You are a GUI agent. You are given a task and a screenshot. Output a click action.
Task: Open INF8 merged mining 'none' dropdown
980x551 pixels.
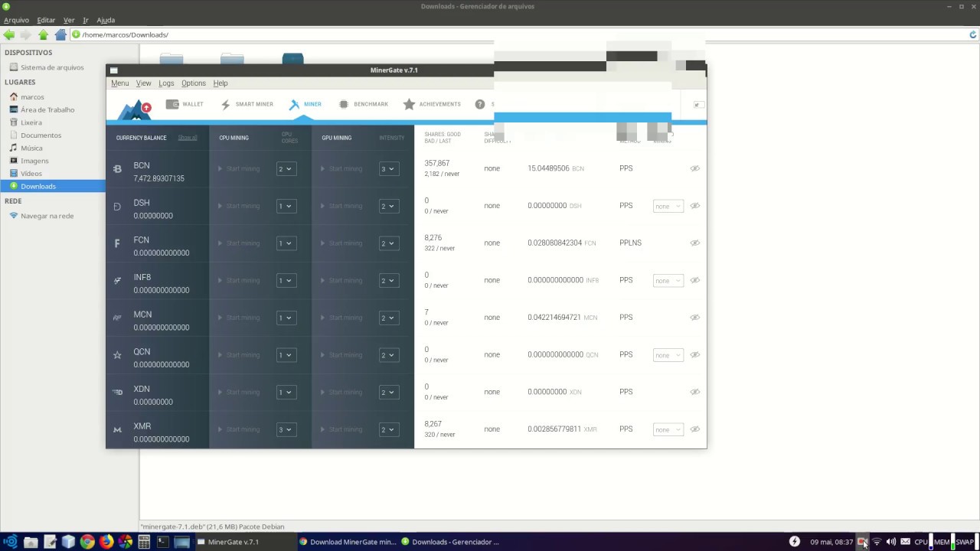(668, 281)
